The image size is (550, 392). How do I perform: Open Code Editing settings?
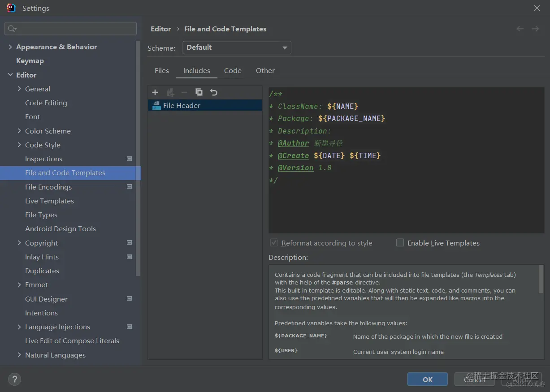pos(46,103)
